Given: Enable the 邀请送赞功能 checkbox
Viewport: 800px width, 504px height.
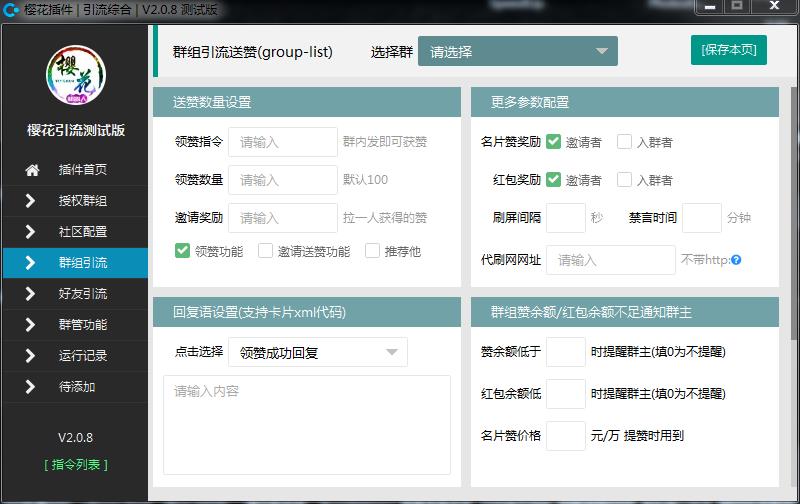Looking at the screenshot, I should [265, 251].
